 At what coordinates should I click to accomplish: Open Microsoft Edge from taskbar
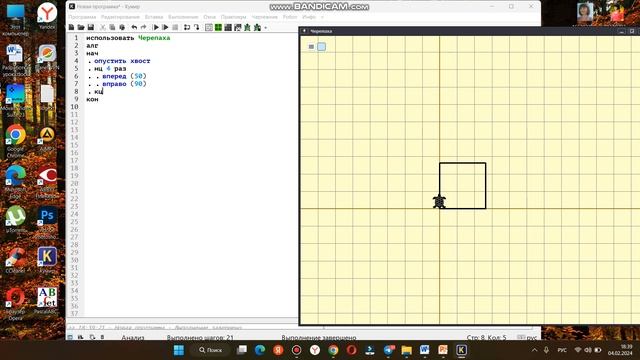260,350
